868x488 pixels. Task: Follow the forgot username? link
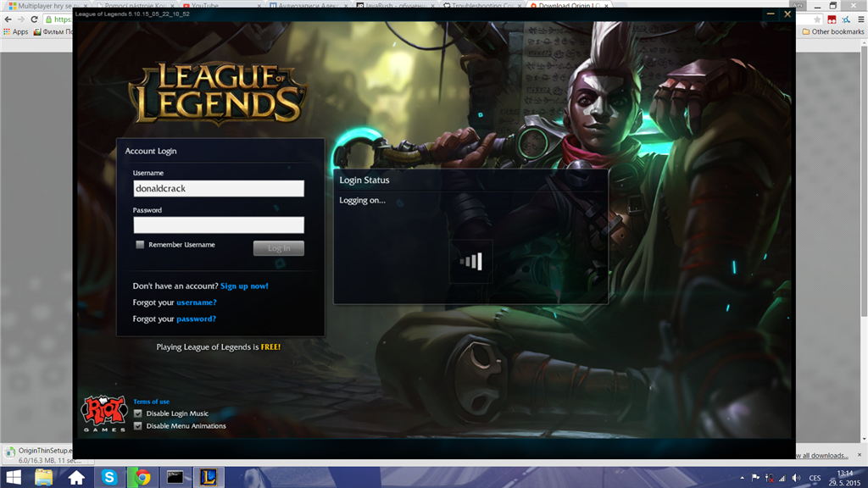click(197, 302)
